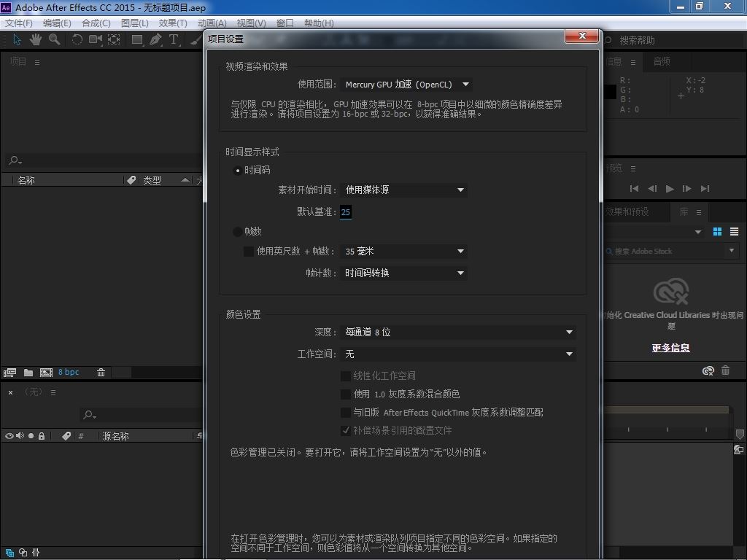This screenshot has height=560, width=747.
Task: Open the Adobe Stock search options dropdown arrow
Action: pos(732,250)
